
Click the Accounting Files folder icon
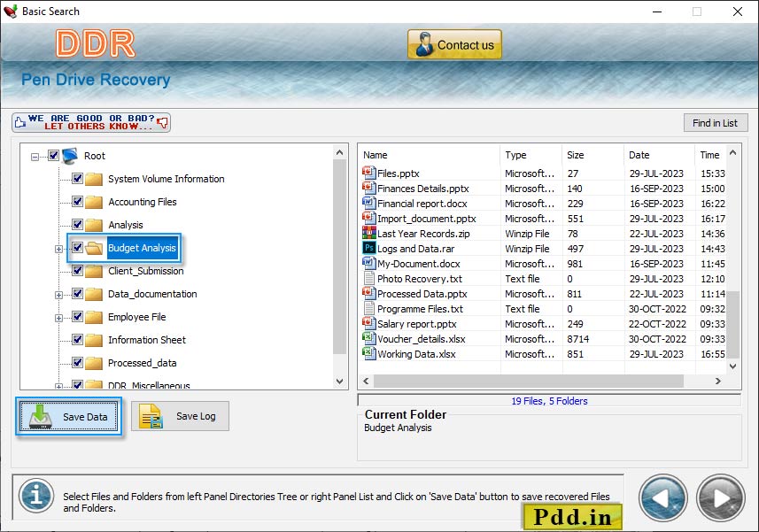94,202
